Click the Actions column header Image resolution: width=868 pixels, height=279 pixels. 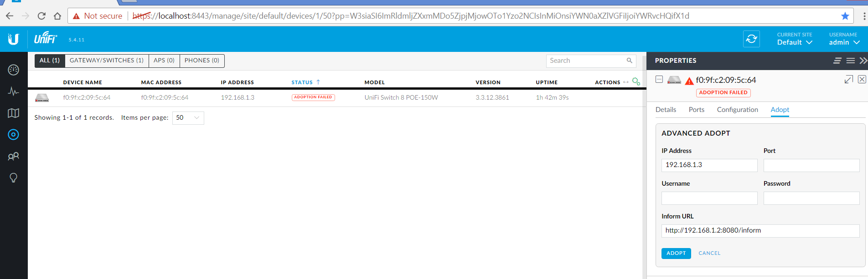tap(608, 82)
